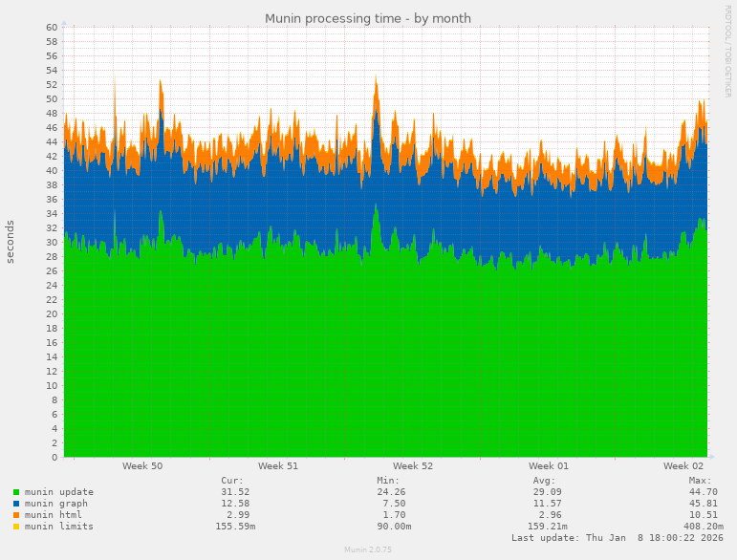Click the 'Munin 2.0.75' version footer

[x=368, y=549]
